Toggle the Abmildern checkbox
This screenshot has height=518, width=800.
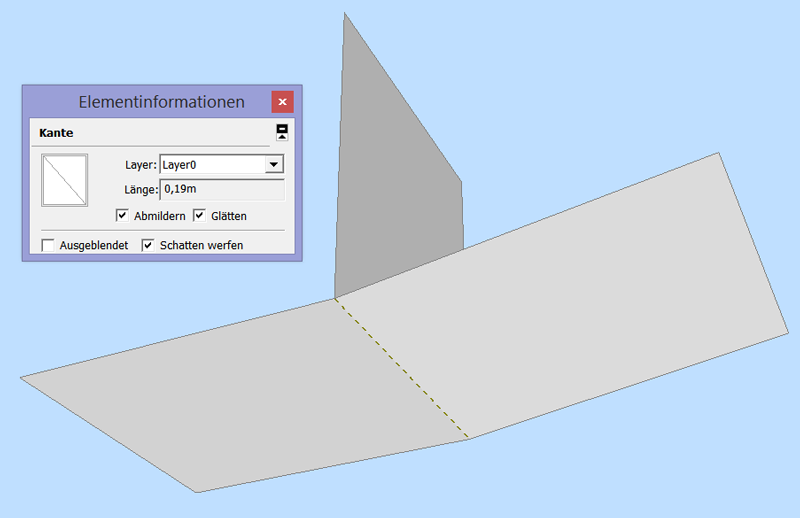click(x=122, y=215)
